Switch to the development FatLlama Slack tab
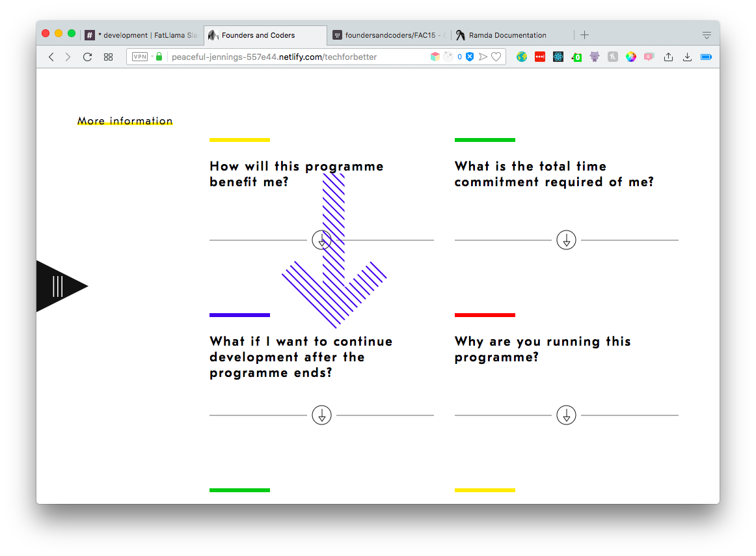Image resolution: width=756 pixels, height=556 pixels. coord(142,35)
